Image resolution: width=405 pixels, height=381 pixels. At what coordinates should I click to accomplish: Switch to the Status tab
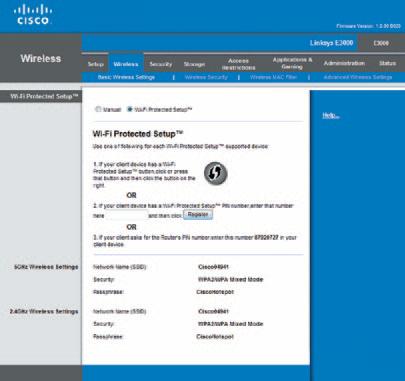coord(387,63)
